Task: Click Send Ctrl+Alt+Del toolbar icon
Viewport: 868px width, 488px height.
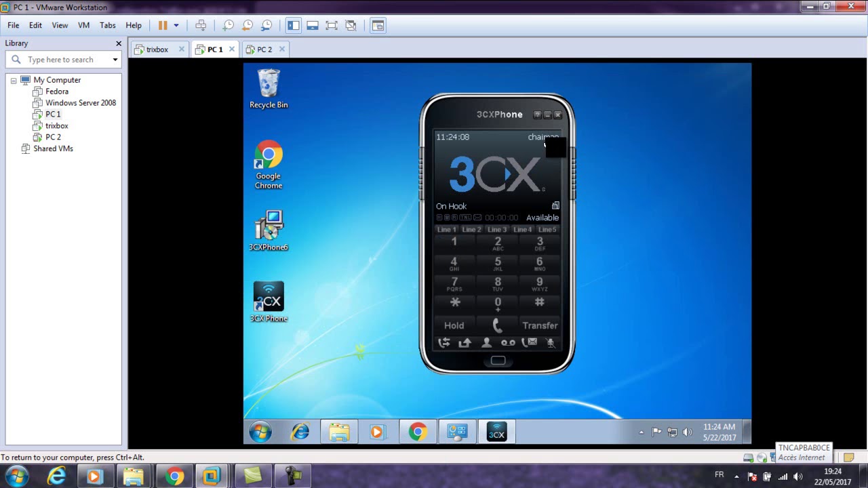Action: coord(201,25)
